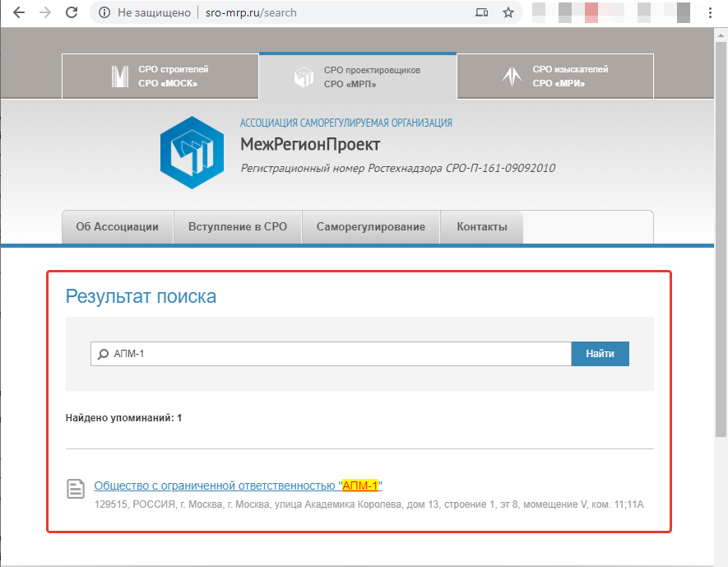Open the Chrome three-dot menu
Viewport: 728px width, 567px height.
coord(710,12)
